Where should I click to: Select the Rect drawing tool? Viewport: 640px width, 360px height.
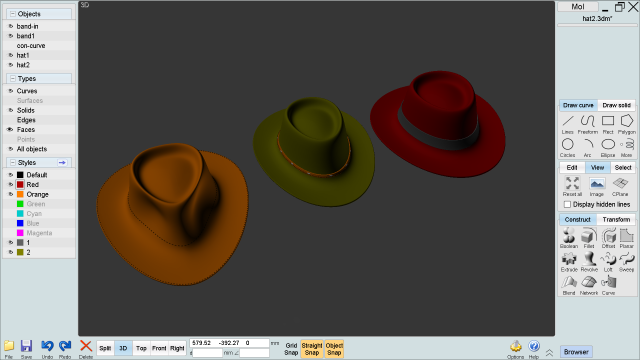[608, 124]
